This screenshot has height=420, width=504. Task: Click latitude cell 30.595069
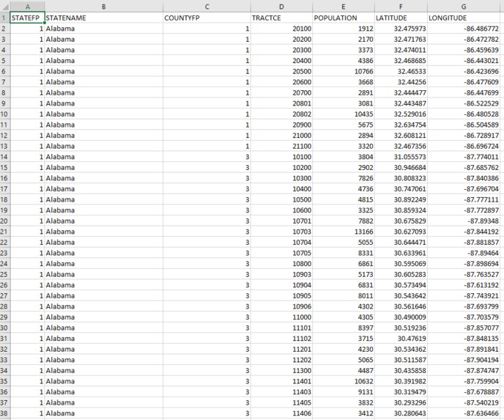[401, 264]
